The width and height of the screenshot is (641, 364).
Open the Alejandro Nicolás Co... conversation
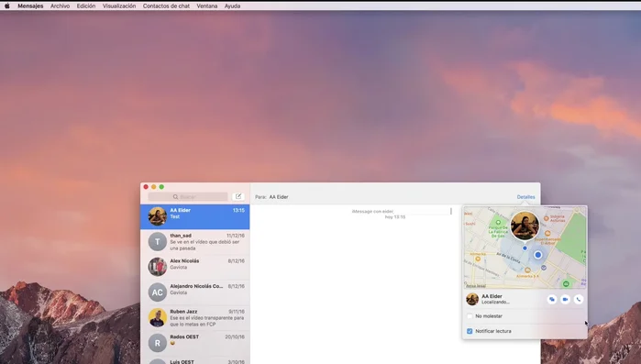[x=195, y=292]
